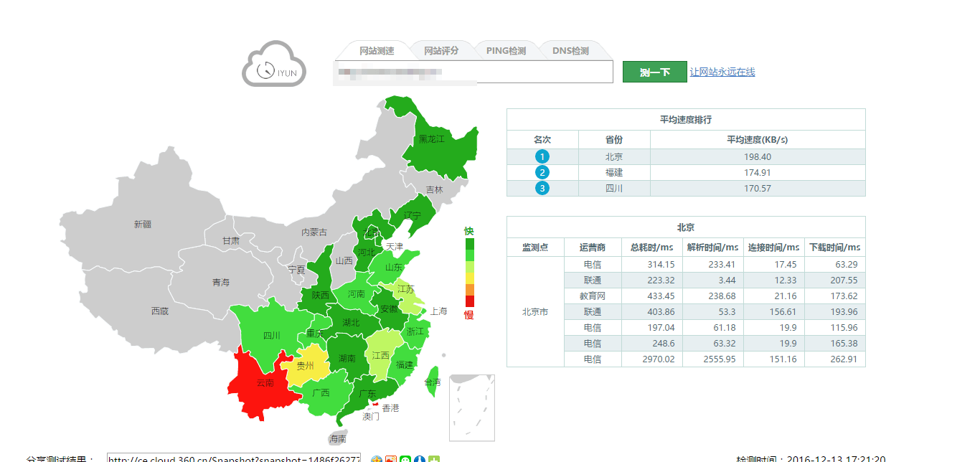Select 陕西 province on the map
Screen dimensions: 980x462
[x=320, y=295]
